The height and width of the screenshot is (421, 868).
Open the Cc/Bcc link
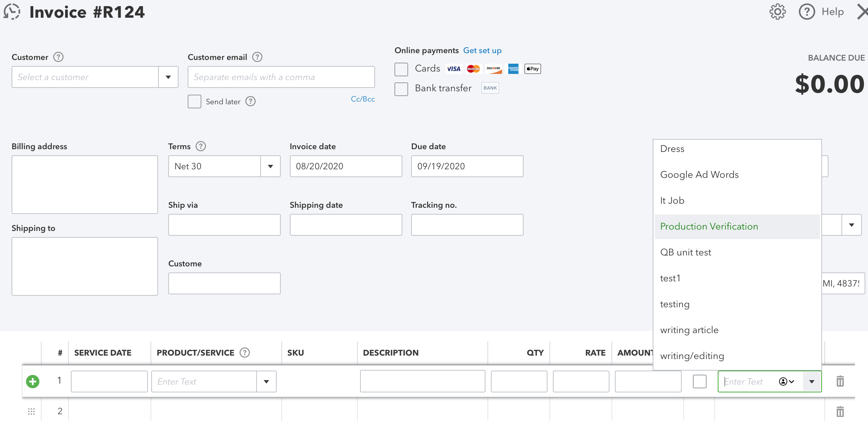pos(363,99)
